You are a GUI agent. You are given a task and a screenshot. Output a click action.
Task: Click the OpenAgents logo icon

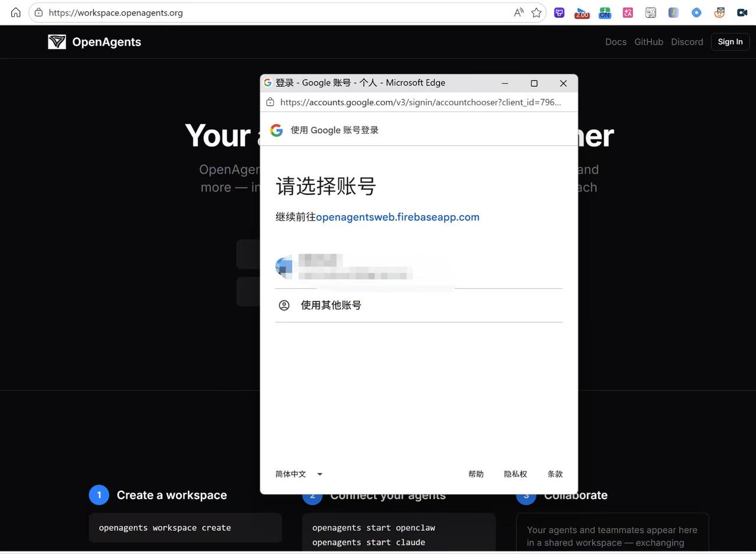point(57,41)
